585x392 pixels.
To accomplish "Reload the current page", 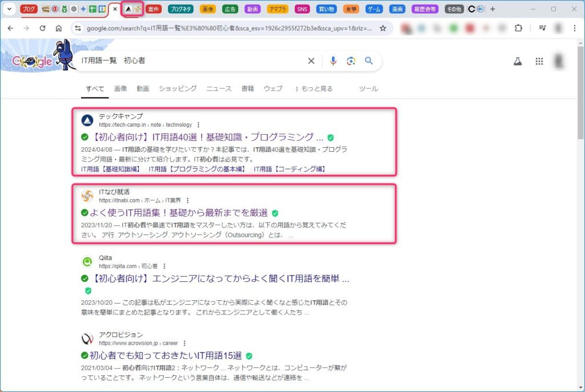I will pyautogui.click(x=42, y=29).
